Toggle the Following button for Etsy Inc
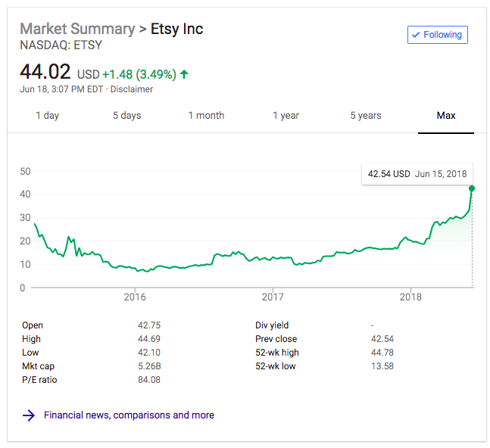The width and height of the screenshot is (490, 448). click(x=438, y=35)
